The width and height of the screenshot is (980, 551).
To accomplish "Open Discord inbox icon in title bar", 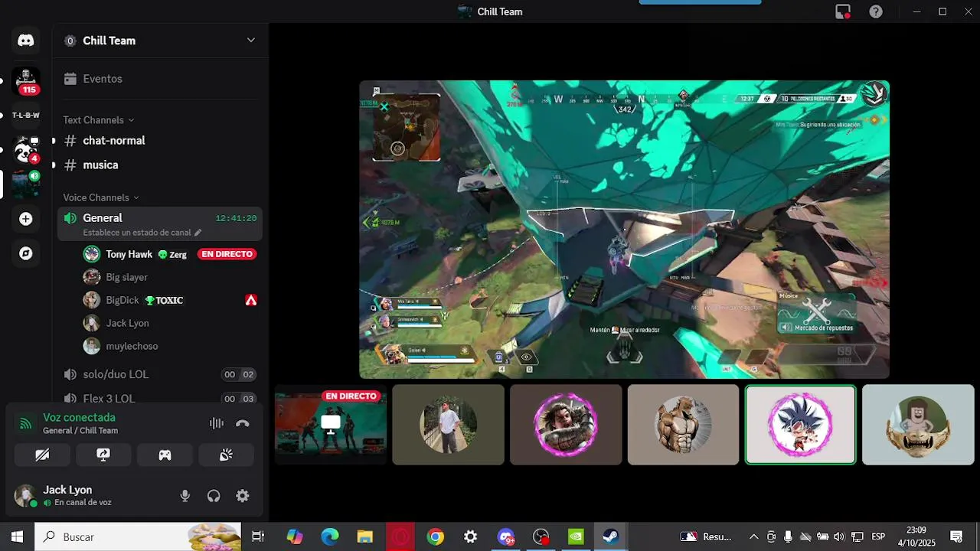I will pyautogui.click(x=843, y=11).
